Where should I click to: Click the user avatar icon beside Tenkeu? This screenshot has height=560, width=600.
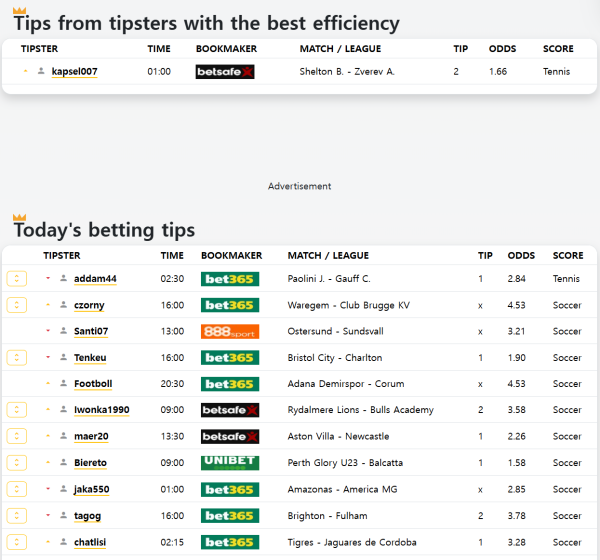(63, 358)
